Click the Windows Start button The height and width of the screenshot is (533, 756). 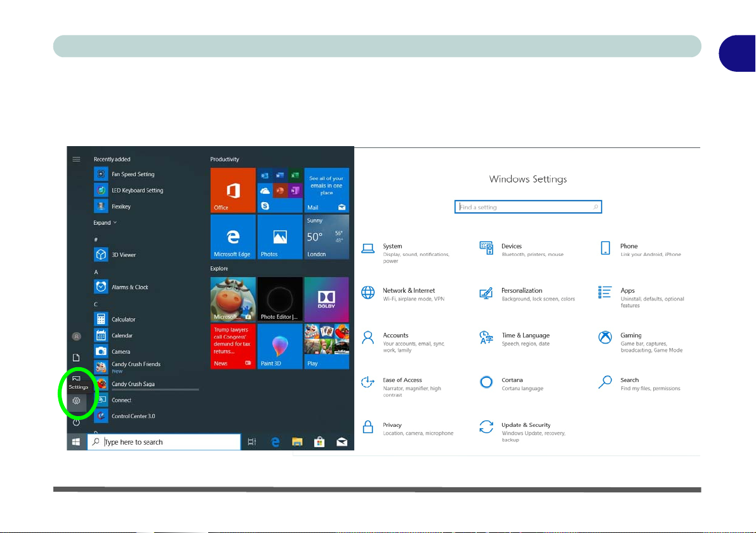point(76,442)
